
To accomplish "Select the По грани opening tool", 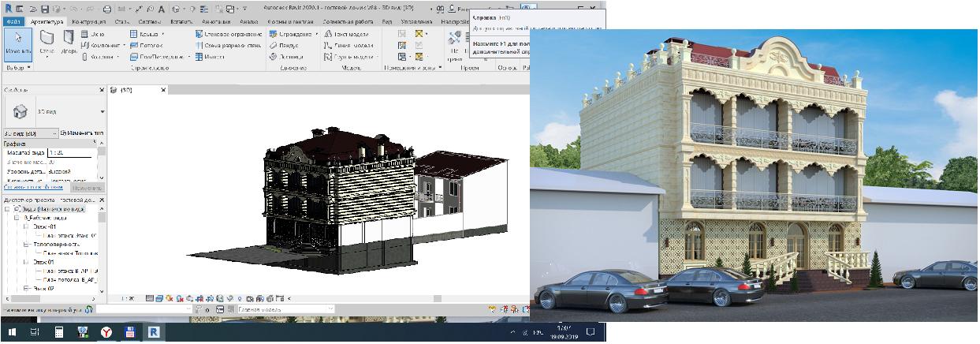I will tap(456, 46).
